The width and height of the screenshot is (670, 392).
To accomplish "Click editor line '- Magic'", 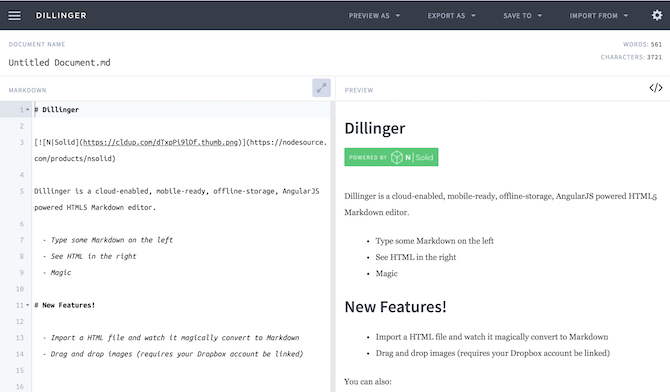I will [x=57, y=272].
